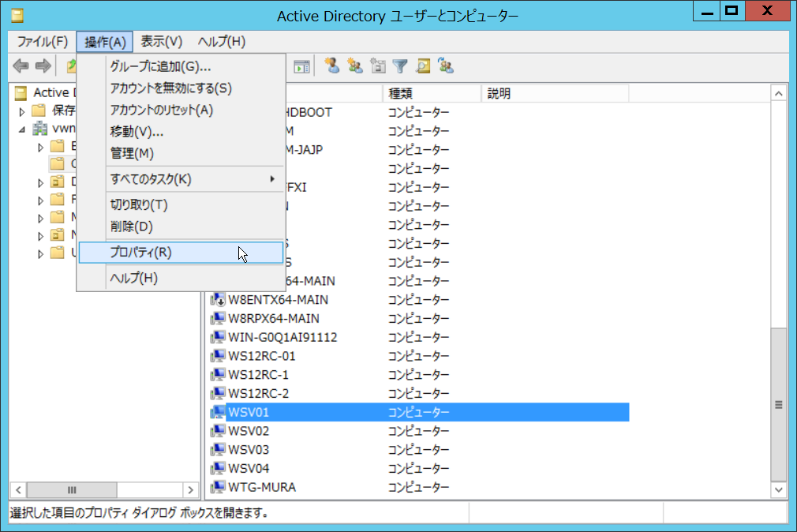Screen dimensions: 797x532
Task: Toggle the show/hide action pane toolbar icon
Action: (x=302, y=66)
